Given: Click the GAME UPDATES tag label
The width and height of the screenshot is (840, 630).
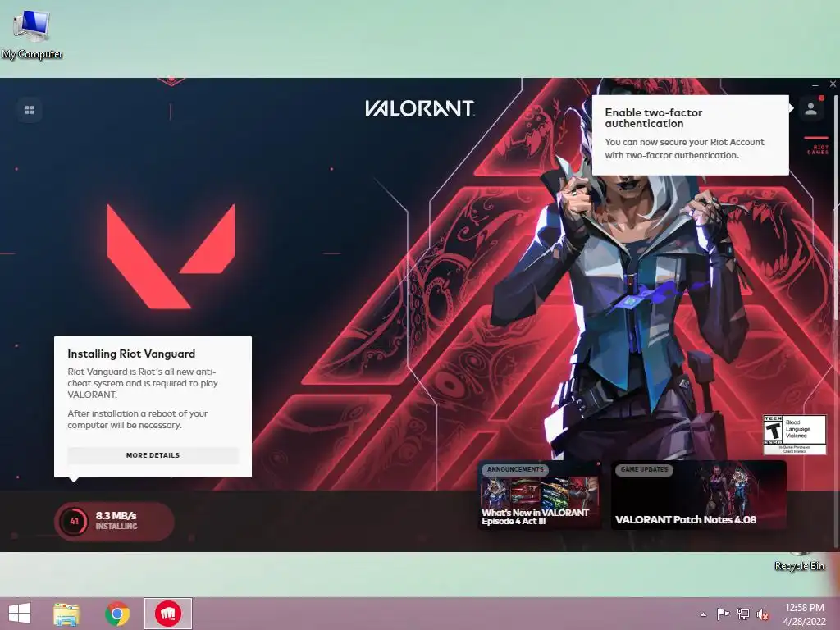Looking at the screenshot, I should tap(644, 469).
